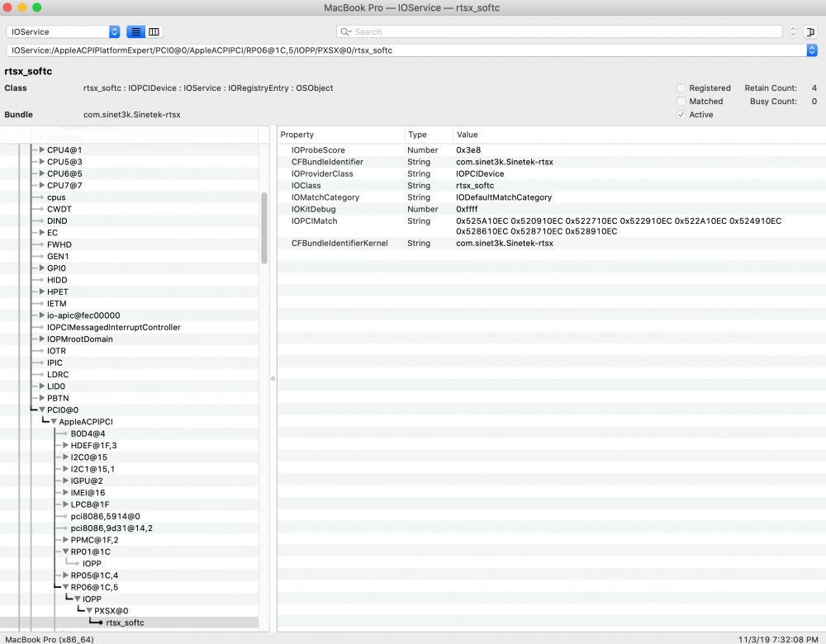
Task: Click the split pane divider handle
Action: 273,379
